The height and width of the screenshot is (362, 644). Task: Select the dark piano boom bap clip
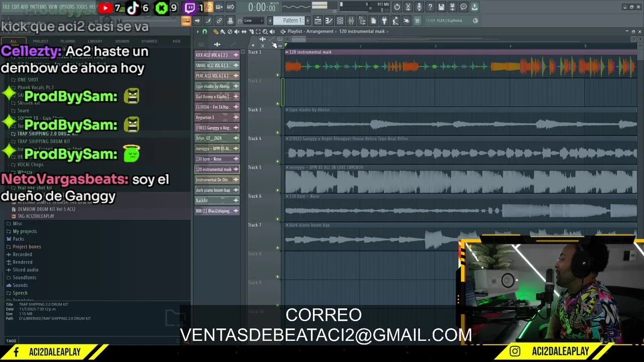pyautogui.click(x=217, y=190)
